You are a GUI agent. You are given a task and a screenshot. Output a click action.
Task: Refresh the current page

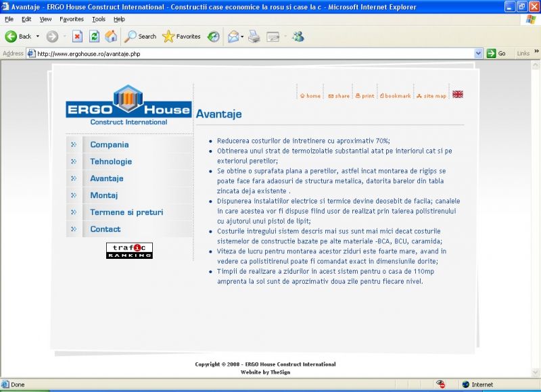(95, 36)
